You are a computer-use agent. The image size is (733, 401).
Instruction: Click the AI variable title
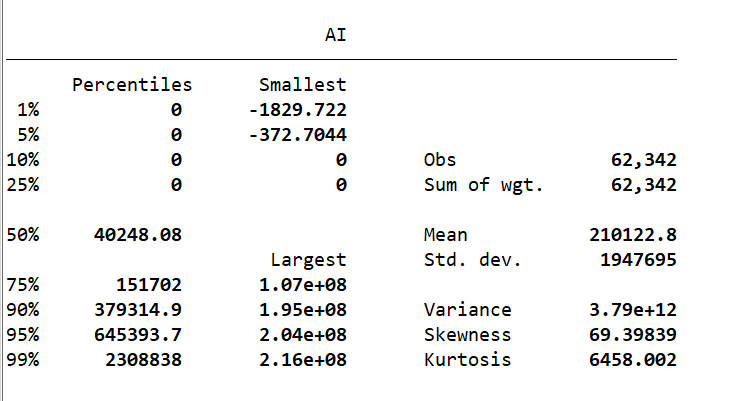pyautogui.click(x=336, y=35)
